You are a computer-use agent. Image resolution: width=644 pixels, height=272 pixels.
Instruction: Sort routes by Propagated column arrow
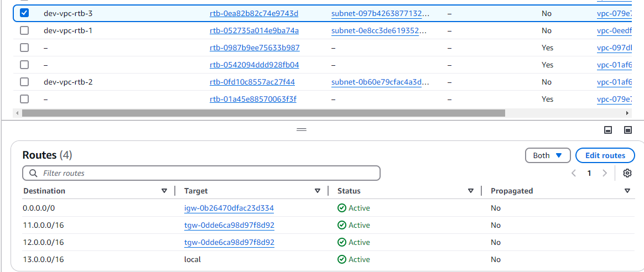click(627, 191)
